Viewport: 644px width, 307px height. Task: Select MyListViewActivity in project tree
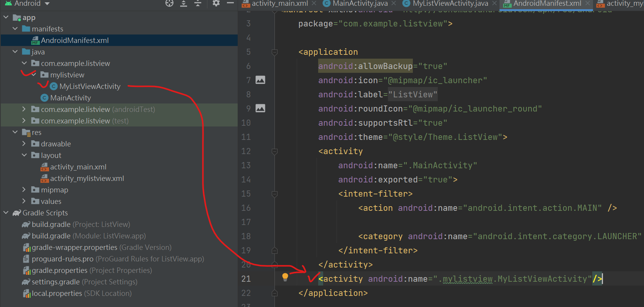pyautogui.click(x=90, y=86)
